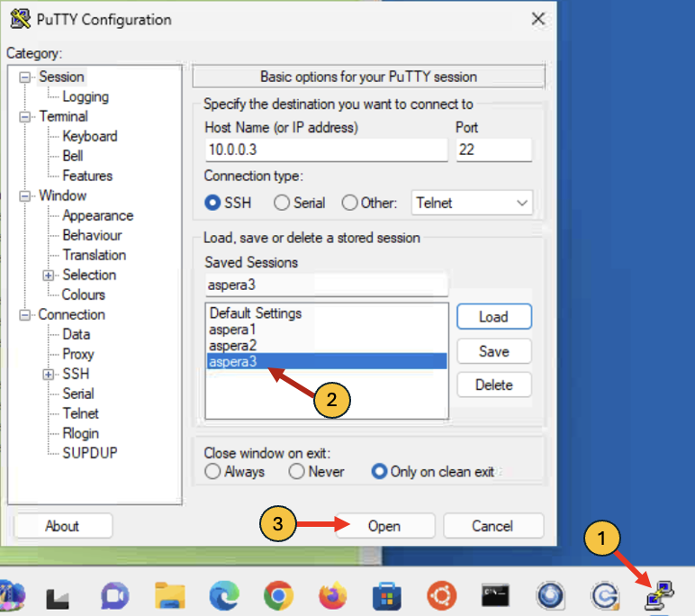
Task: Open the PuTTY icon in the taskbar
Action: tap(660, 595)
